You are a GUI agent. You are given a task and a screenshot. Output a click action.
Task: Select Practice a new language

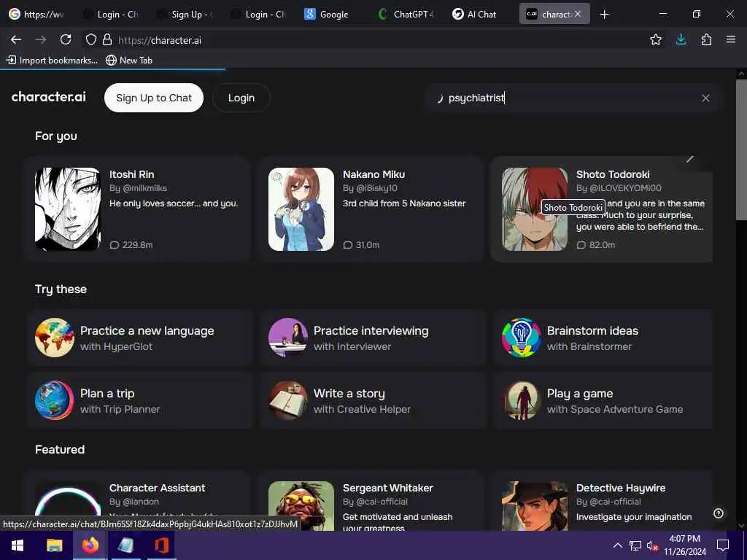pyautogui.click(x=139, y=338)
